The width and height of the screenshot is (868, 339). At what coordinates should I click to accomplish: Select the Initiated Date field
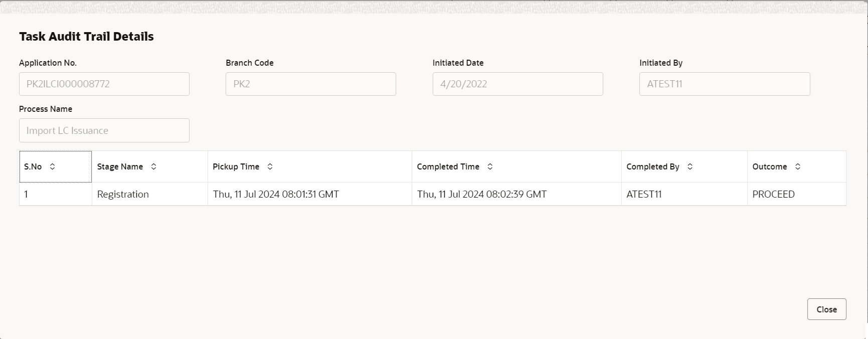517,84
